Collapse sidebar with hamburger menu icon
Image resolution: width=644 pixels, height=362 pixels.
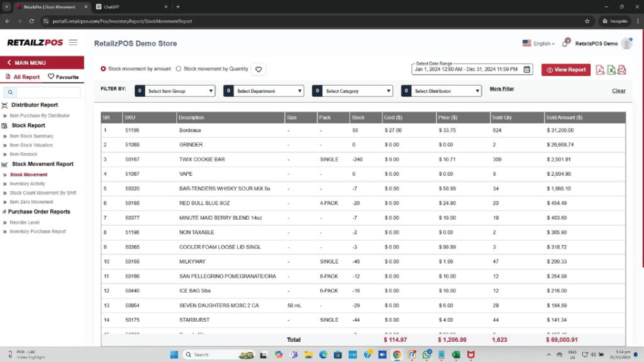[73, 43]
